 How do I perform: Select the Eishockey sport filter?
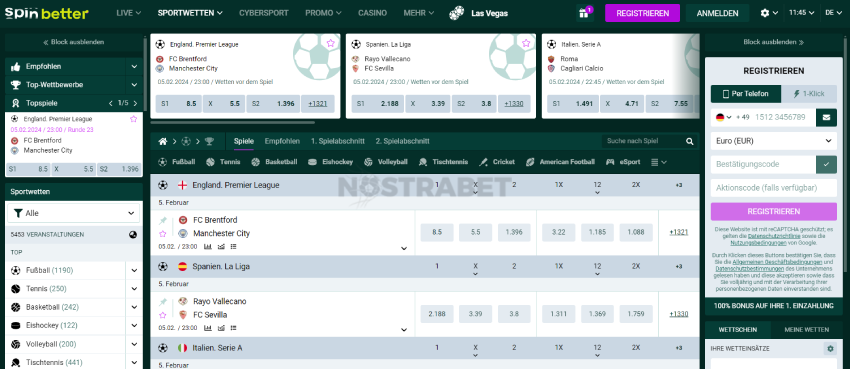[x=330, y=162]
